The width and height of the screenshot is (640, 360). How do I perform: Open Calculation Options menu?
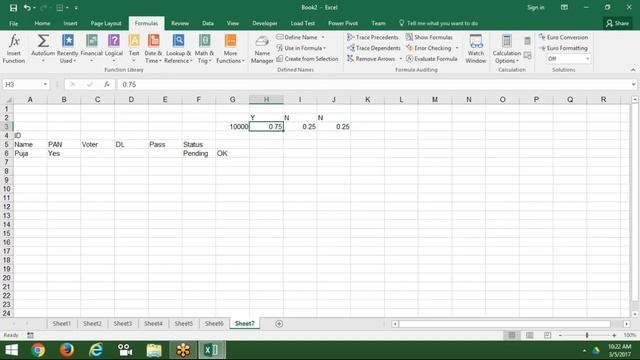click(x=507, y=49)
